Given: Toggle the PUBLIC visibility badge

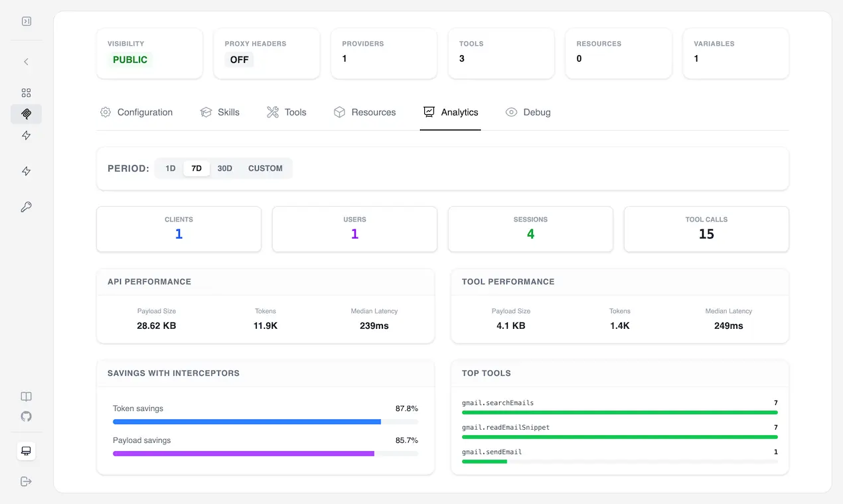Looking at the screenshot, I should coord(130,60).
